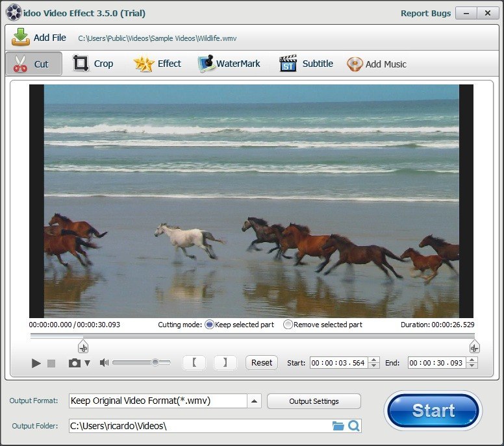504x446 pixels.
Task: Go to the Subtitle tab
Action: click(x=306, y=64)
